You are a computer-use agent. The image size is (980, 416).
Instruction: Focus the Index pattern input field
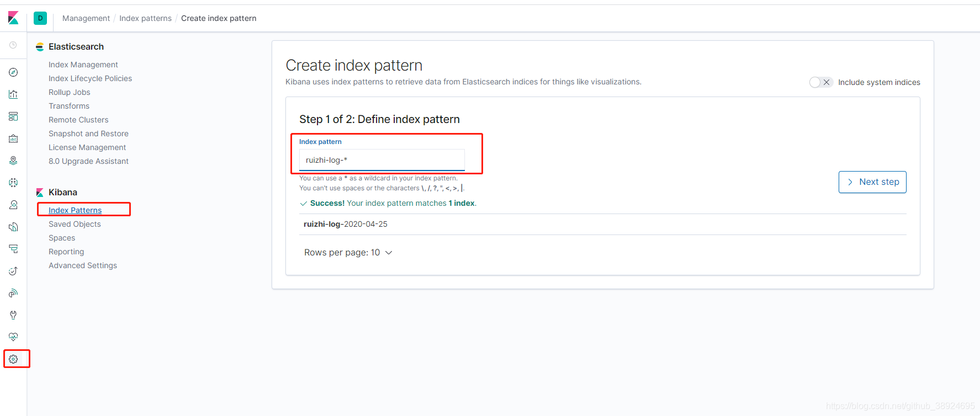382,160
